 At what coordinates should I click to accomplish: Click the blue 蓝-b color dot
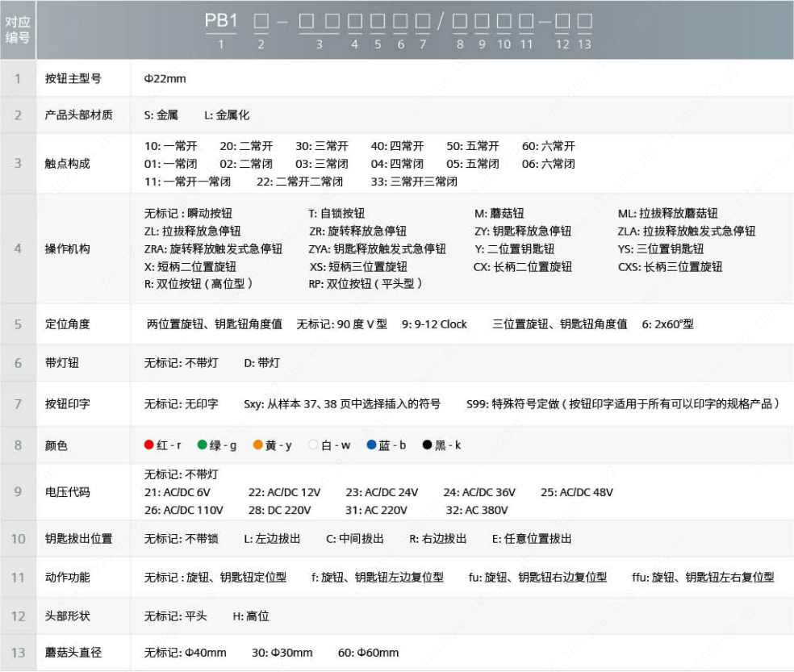(x=371, y=445)
